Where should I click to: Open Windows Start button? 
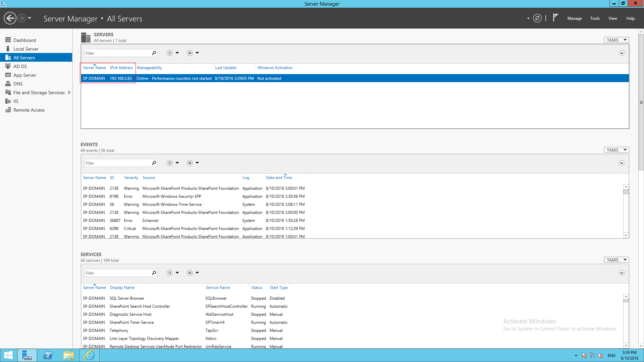[8, 355]
